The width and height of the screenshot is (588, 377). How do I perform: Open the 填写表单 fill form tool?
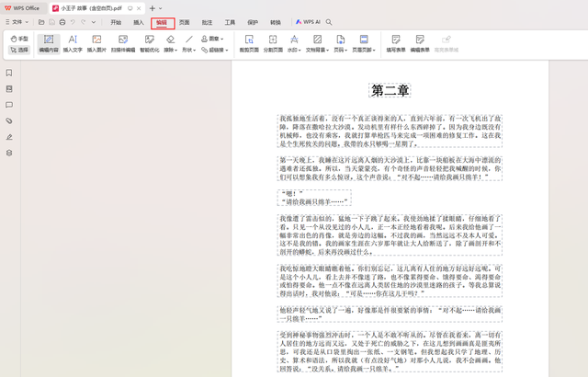coord(396,43)
